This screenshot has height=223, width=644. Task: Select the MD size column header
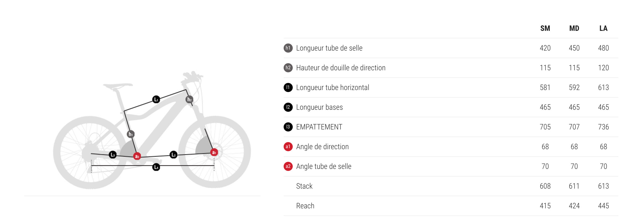click(x=574, y=28)
